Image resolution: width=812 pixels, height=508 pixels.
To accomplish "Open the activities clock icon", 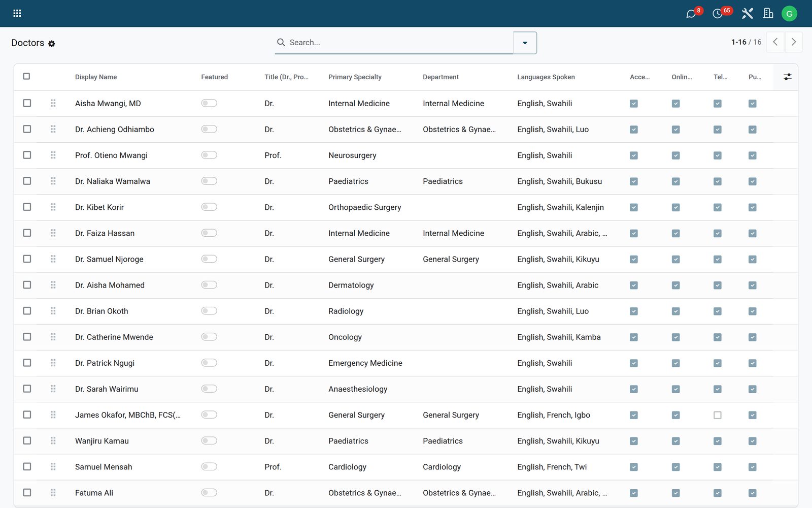I will coord(717,14).
